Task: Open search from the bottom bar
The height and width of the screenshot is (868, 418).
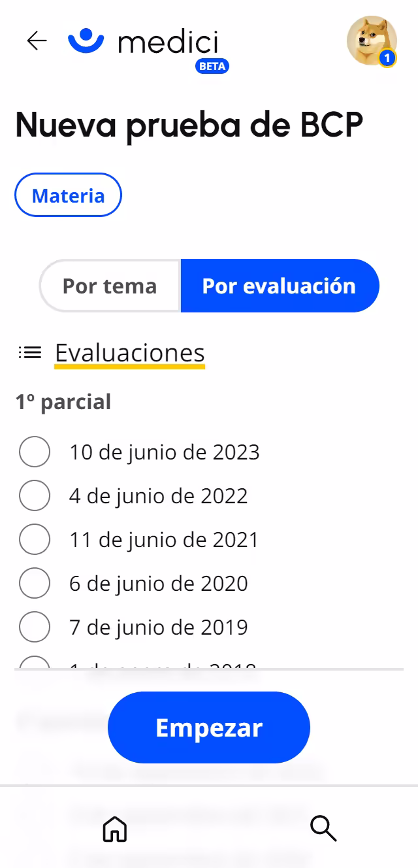Action: click(323, 829)
